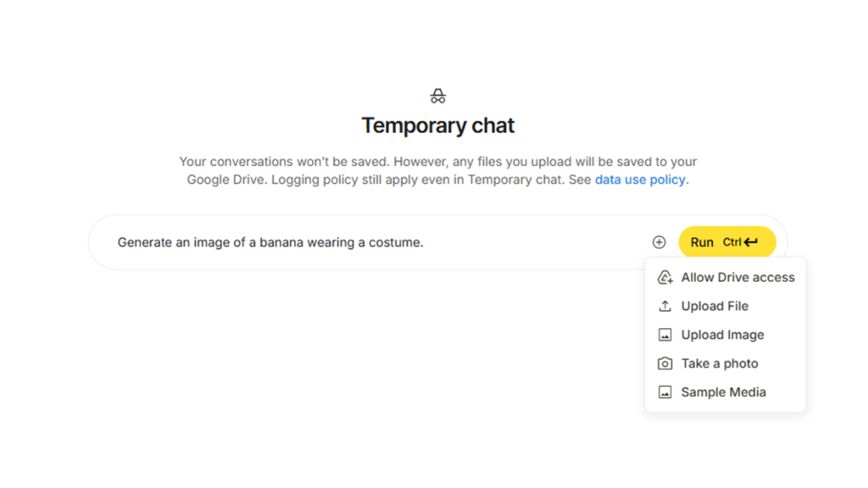This screenshot has width=868, height=488.
Task: Click inside the banana prompt text field
Action: [x=376, y=242]
